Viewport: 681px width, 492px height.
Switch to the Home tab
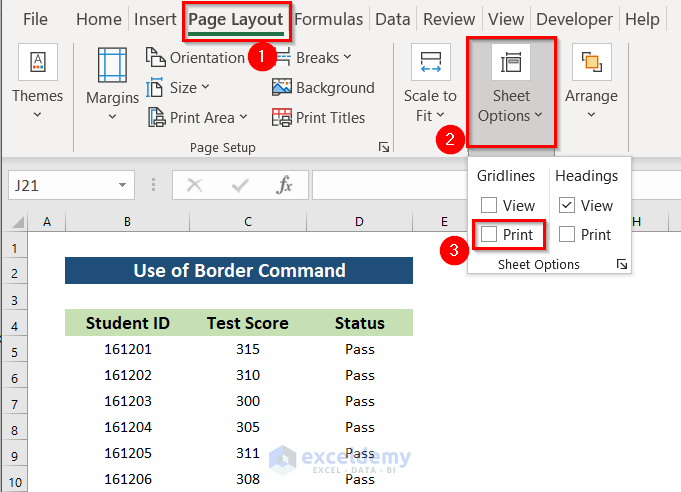[99, 20]
